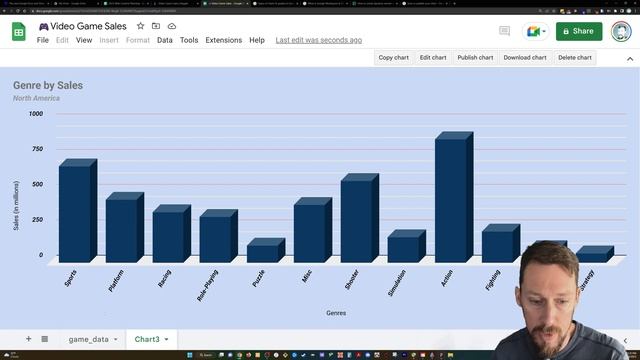Click the 'Genres' horizontal axis title
Viewport: 640px width, 360px height.
click(x=336, y=313)
